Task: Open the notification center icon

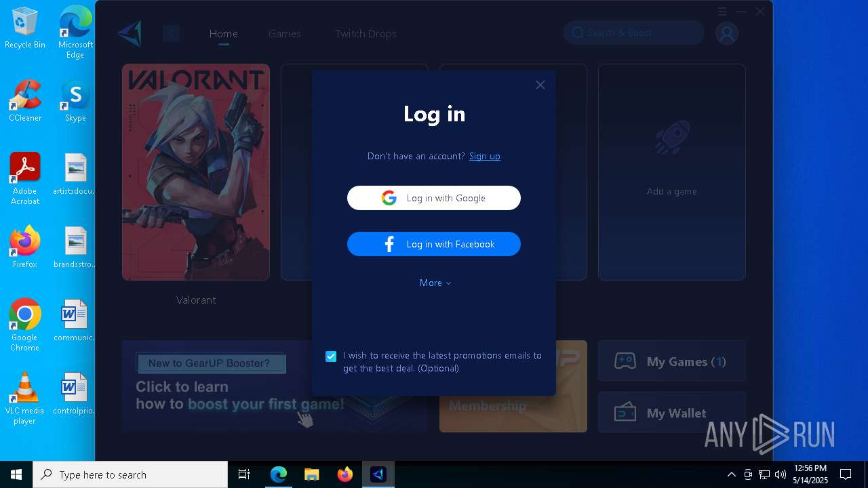Action: (x=846, y=474)
